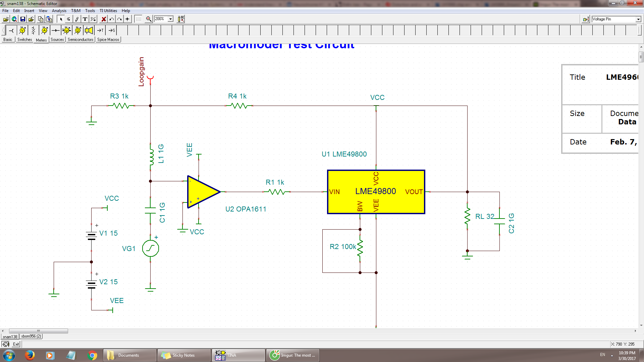Screen dimensions: 644x362
Task: Click the Redo arrow icon
Action: [x=119, y=19]
